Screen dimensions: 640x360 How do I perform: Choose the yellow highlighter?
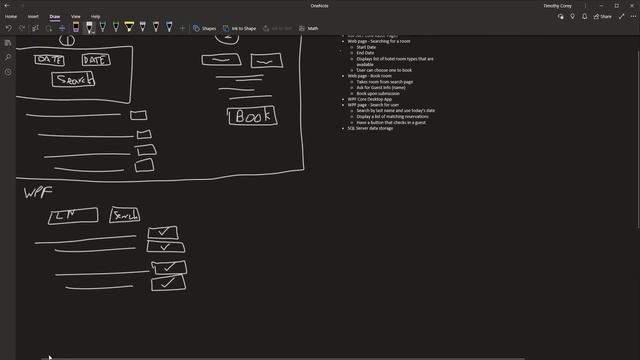[x=129, y=28]
